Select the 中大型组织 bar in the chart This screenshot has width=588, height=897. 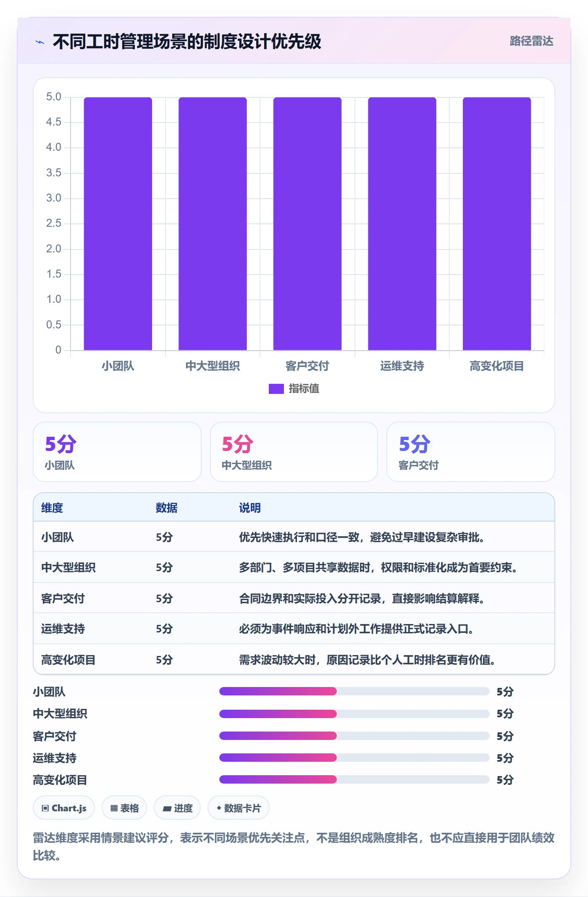click(213, 223)
